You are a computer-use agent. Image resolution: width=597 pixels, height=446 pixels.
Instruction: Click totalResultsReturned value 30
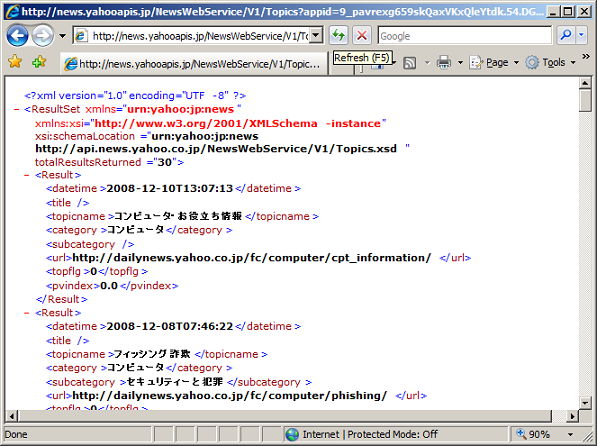pos(164,162)
